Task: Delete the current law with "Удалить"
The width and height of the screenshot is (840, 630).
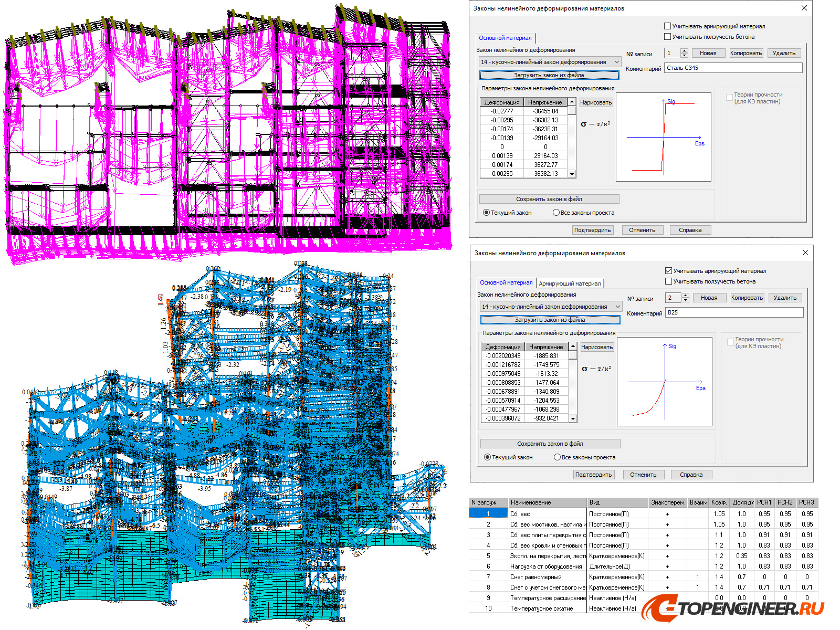Action: click(x=784, y=52)
